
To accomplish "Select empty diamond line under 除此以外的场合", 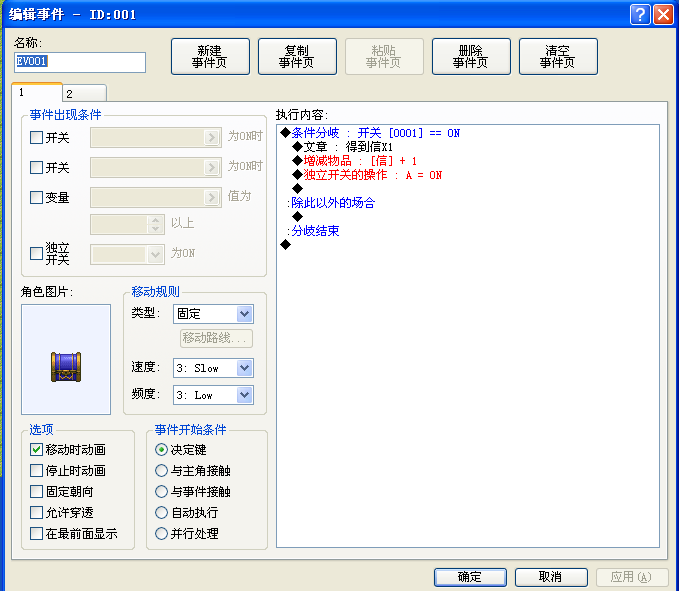I will [x=297, y=216].
